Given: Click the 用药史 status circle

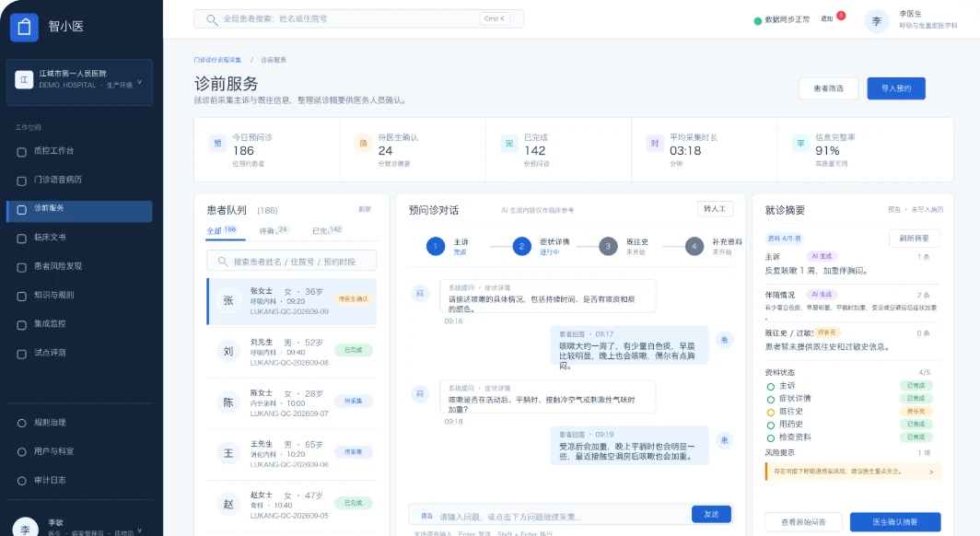Looking at the screenshot, I should click(x=771, y=425).
